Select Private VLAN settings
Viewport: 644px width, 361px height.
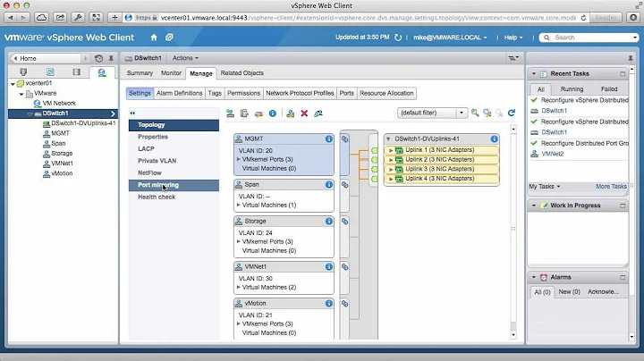pos(174,161)
